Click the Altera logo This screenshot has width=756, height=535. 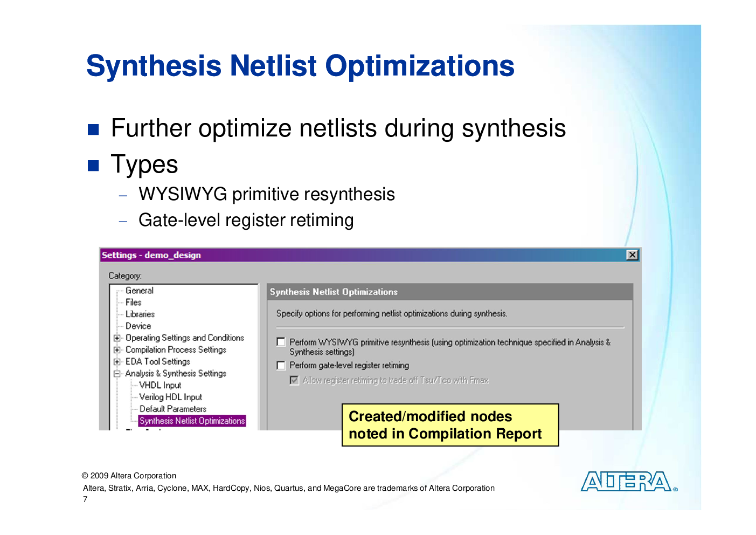[x=629, y=482]
